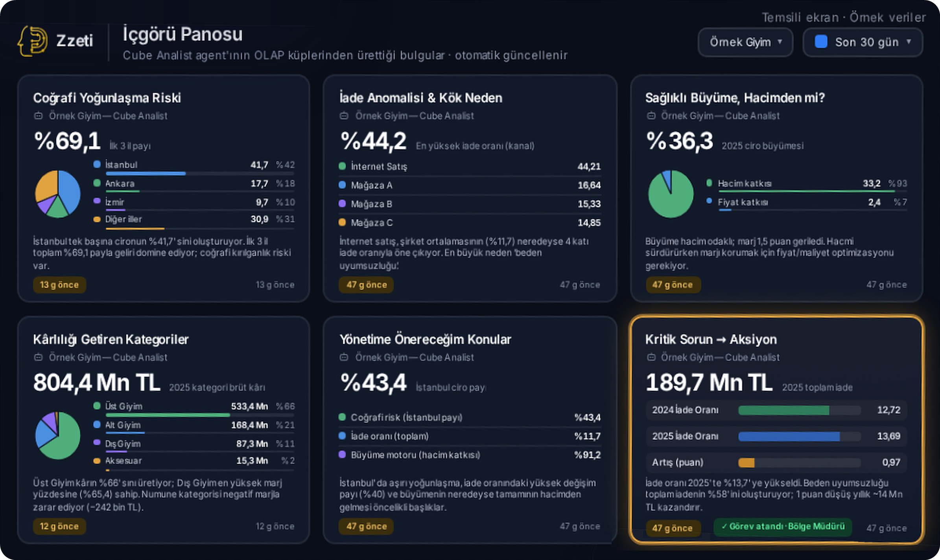Click the Görev atandı · Bölge Müdürü badge
Viewport: 940px width, 560px height.
point(783,527)
